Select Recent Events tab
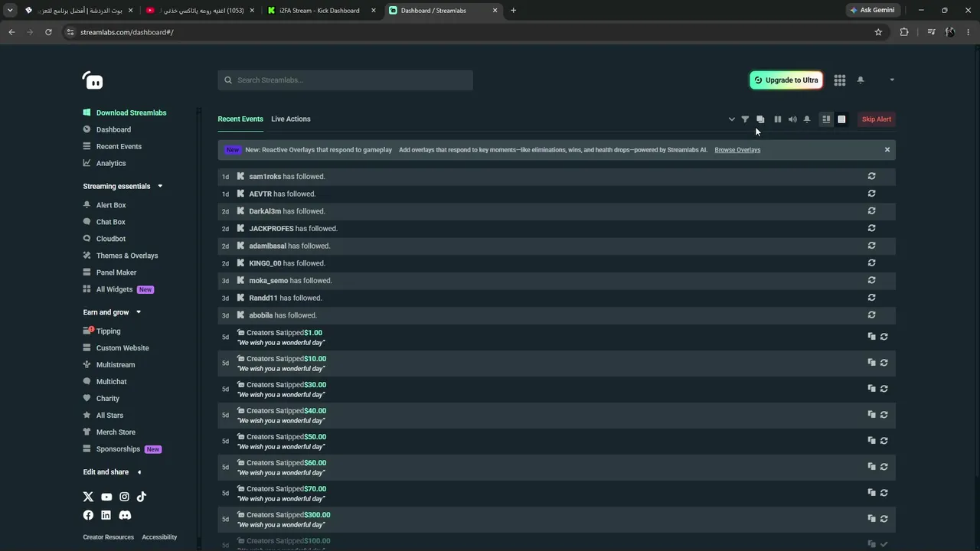This screenshot has height=551, width=980. [x=240, y=119]
